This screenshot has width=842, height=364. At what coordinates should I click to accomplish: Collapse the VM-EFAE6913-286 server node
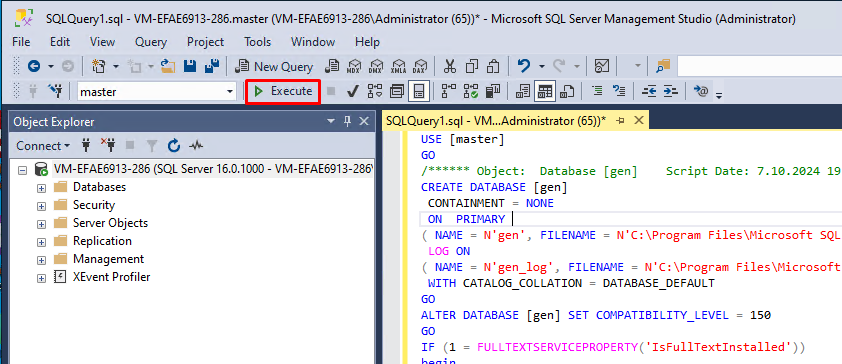(x=22, y=170)
